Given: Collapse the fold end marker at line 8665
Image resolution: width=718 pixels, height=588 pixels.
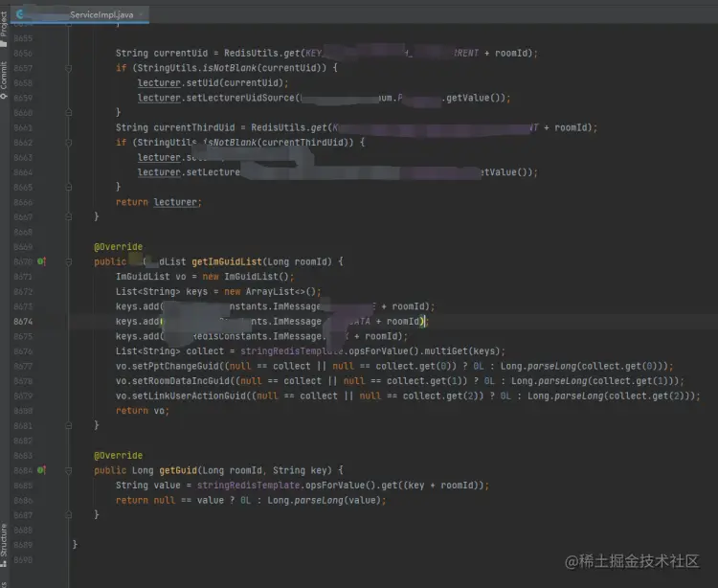Looking at the screenshot, I should click(x=69, y=187).
